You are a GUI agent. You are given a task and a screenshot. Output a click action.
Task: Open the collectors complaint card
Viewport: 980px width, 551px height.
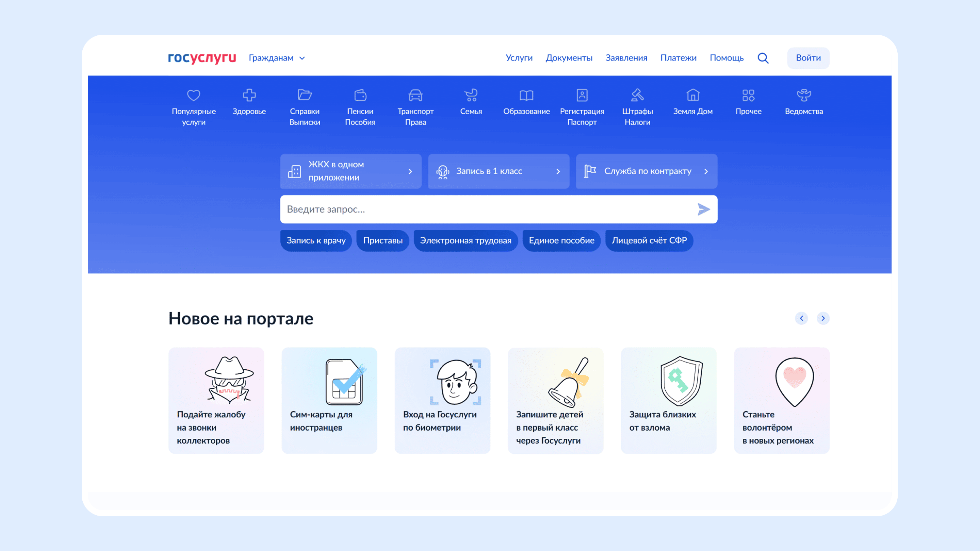coord(216,400)
